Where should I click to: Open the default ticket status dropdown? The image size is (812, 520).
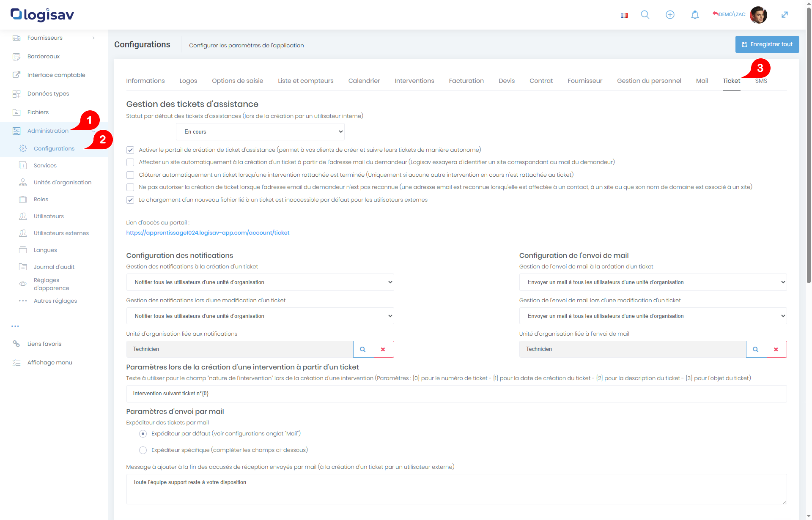click(260, 132)
